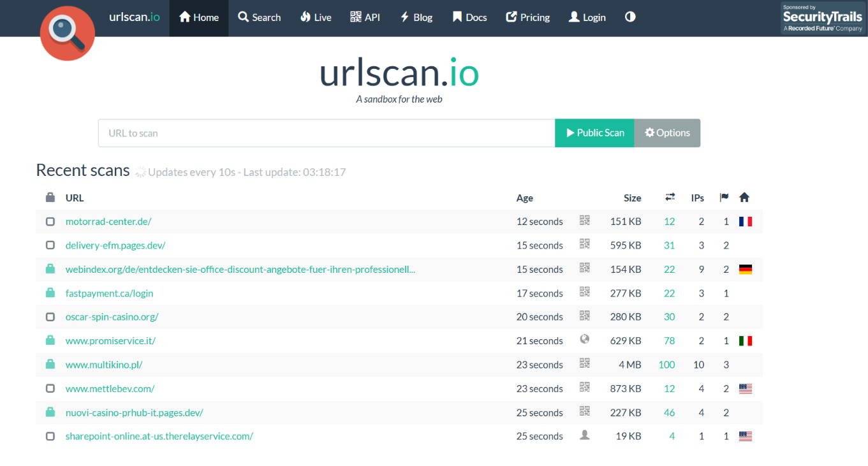Viewport: 868px width, 466px height.
Task: Visit the Blog from navbar
Action: 416,18
